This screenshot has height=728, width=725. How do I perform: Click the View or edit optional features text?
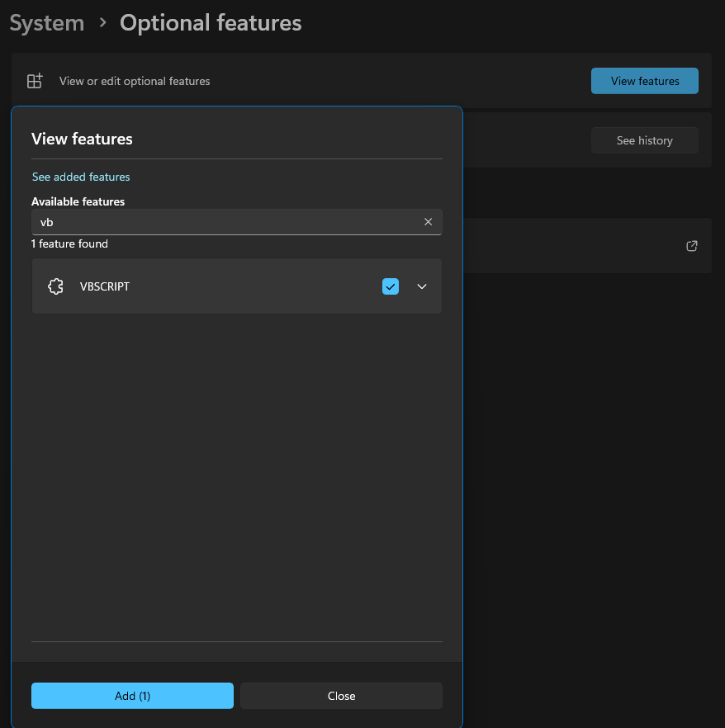135,81
